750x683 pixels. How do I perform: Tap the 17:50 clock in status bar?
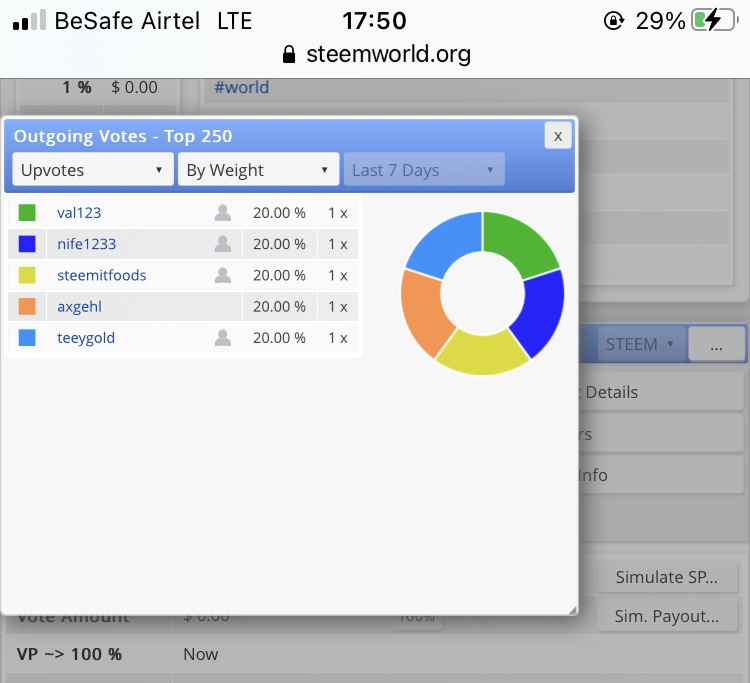pyautogui.click(x=375, y=21)
